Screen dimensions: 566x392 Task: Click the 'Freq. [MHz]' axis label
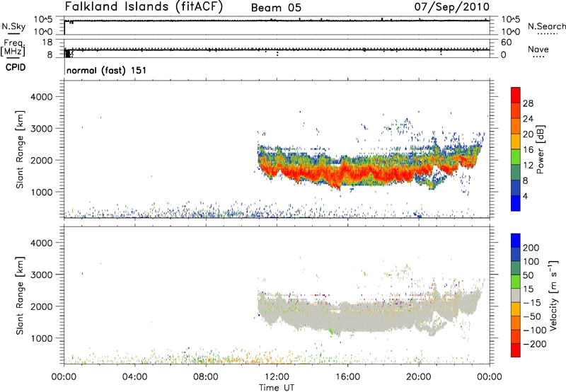[13, 48]
